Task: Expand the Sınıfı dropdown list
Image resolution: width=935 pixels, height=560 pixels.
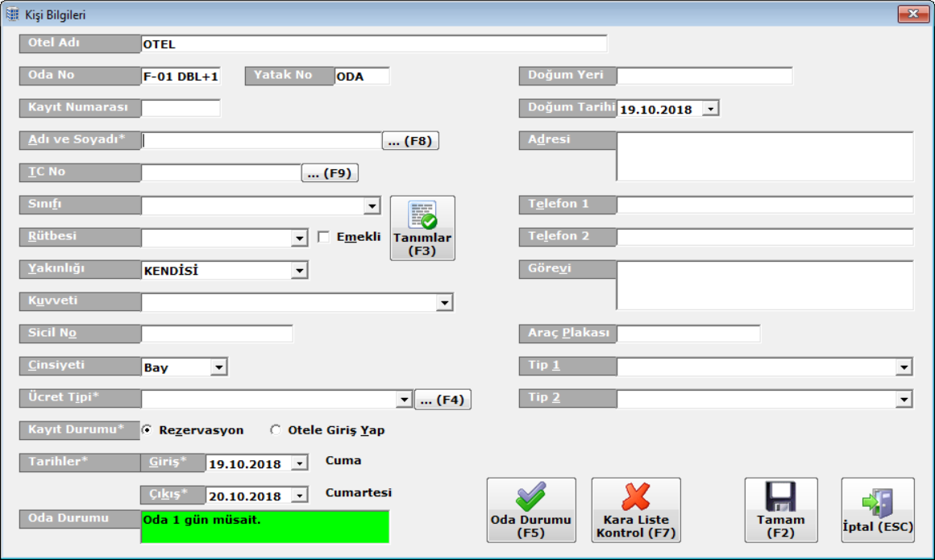Action: tap(372, 206)
